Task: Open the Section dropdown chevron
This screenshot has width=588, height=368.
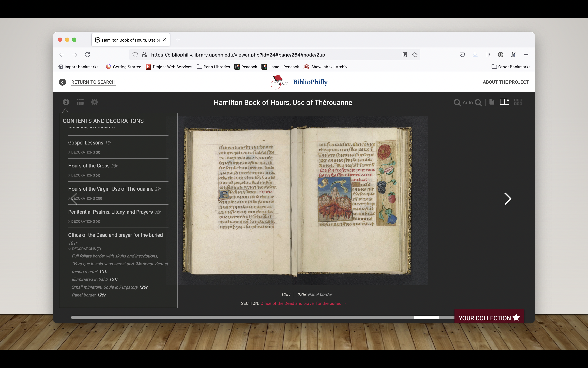Action: coord(346,304)
